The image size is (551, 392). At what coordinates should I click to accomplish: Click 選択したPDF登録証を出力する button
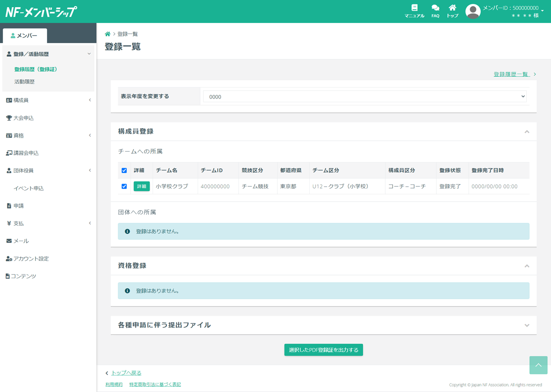324,350
